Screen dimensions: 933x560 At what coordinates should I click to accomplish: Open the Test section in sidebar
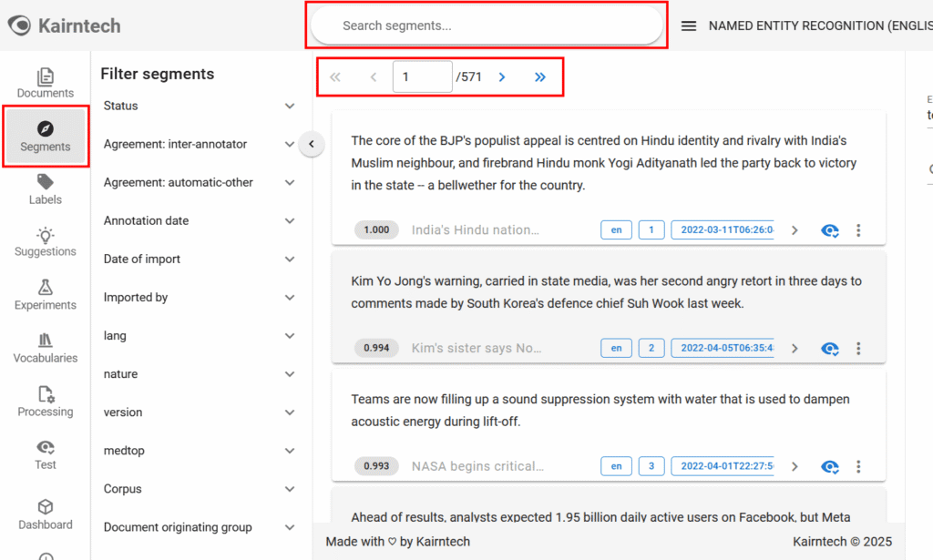tap(45, 454)
